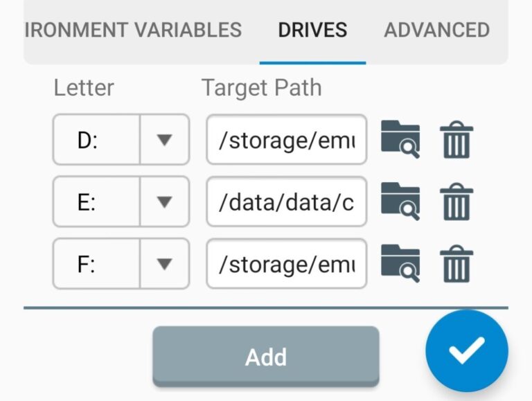Edit the D: drive target path field
This screenshot has width=532, height=401.
[x=286, y=140]
